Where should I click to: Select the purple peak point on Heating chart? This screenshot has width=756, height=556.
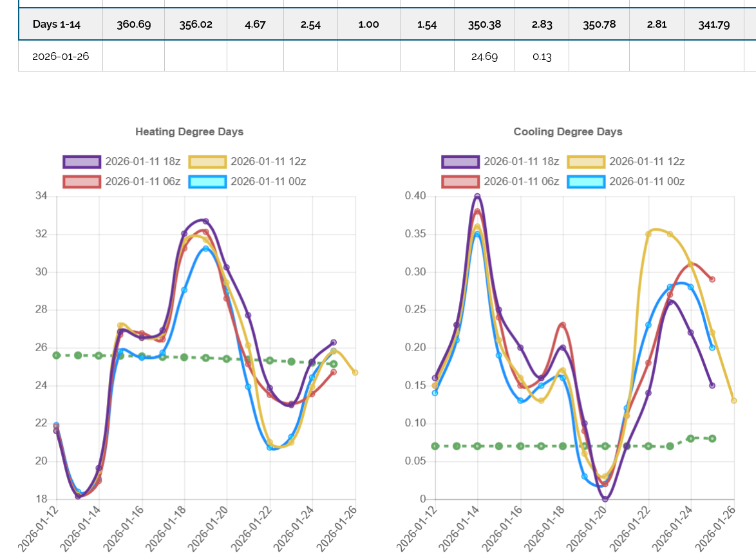point(205,222)
